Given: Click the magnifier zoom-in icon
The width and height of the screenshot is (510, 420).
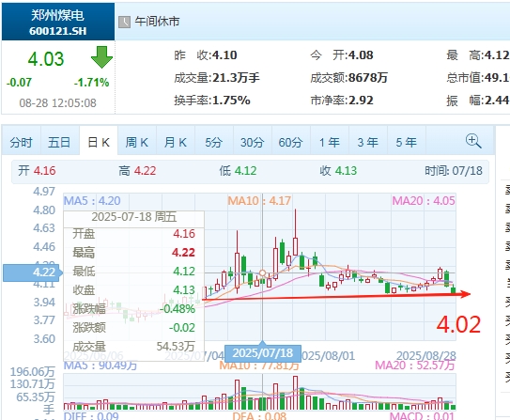Looking at the screenshot, I should tap(473, 141).
